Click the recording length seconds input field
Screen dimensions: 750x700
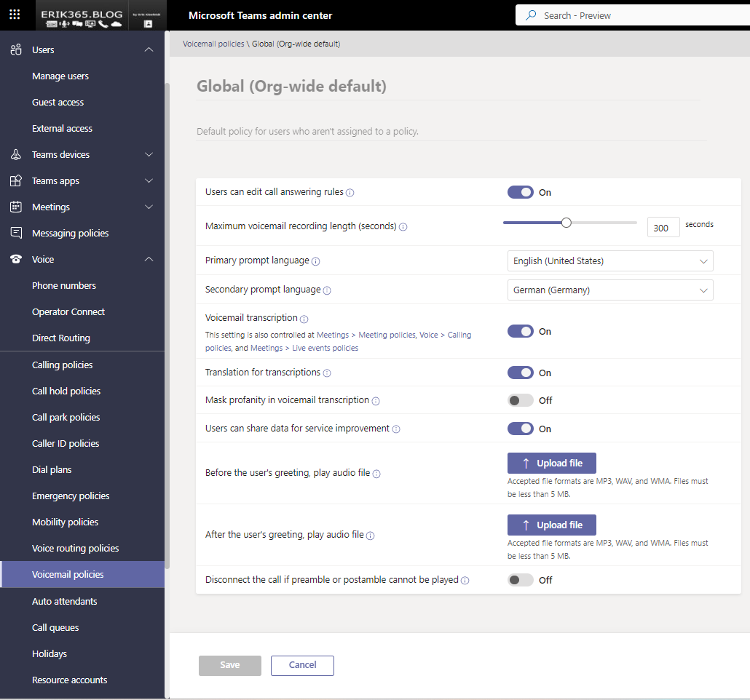point(663,228)
